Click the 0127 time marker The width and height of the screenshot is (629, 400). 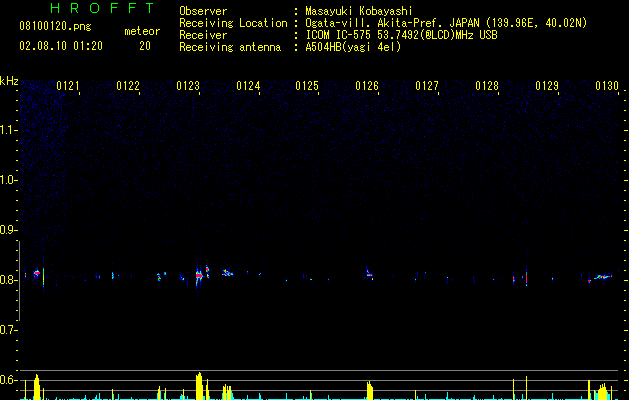click(427, 86)
